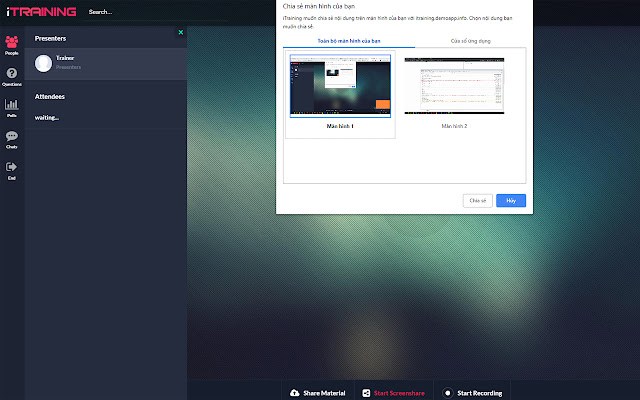Click the Start Recording button
The height and width of the screenshot is (400, 640).
tap(472, 393)
